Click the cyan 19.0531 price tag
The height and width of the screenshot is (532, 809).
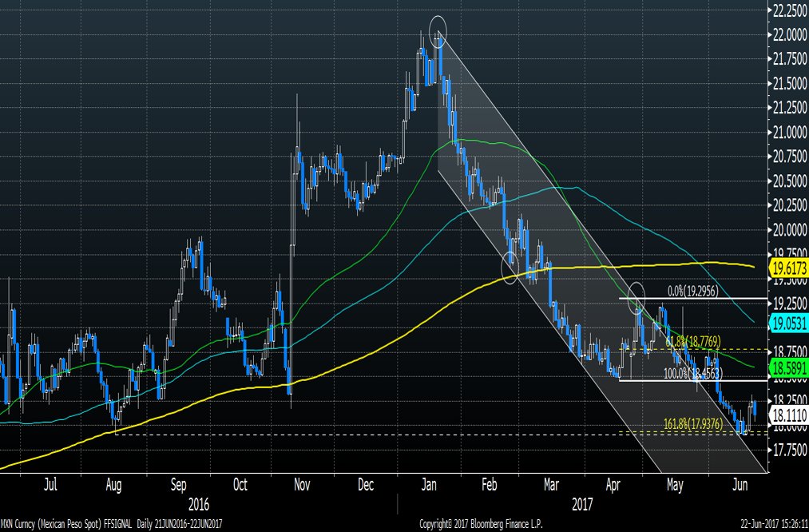point(788,323)
